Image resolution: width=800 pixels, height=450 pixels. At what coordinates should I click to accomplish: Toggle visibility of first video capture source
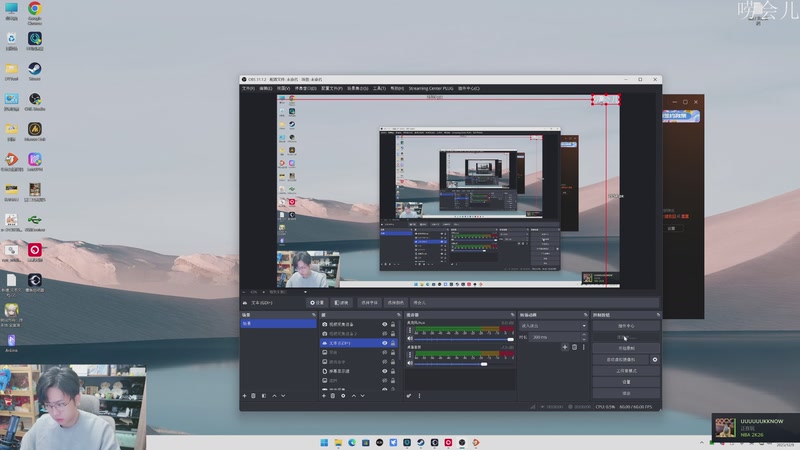click(x=385, y=324)
